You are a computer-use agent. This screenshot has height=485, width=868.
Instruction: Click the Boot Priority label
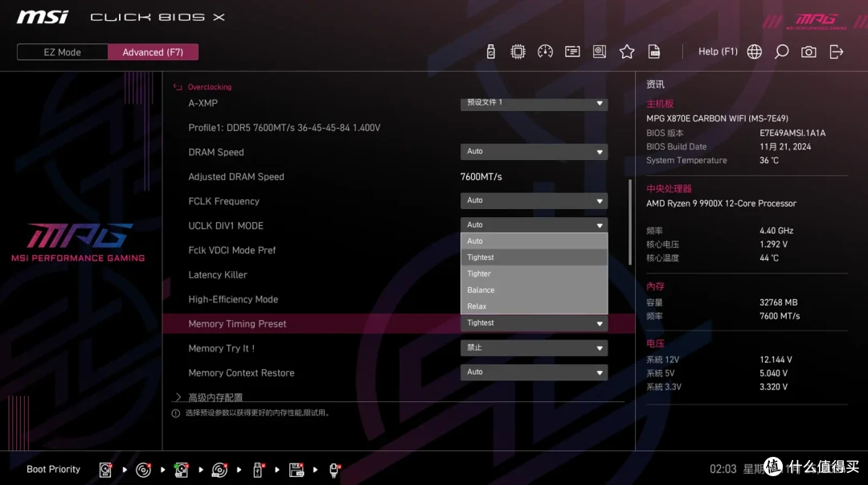[x=53, y=470]
